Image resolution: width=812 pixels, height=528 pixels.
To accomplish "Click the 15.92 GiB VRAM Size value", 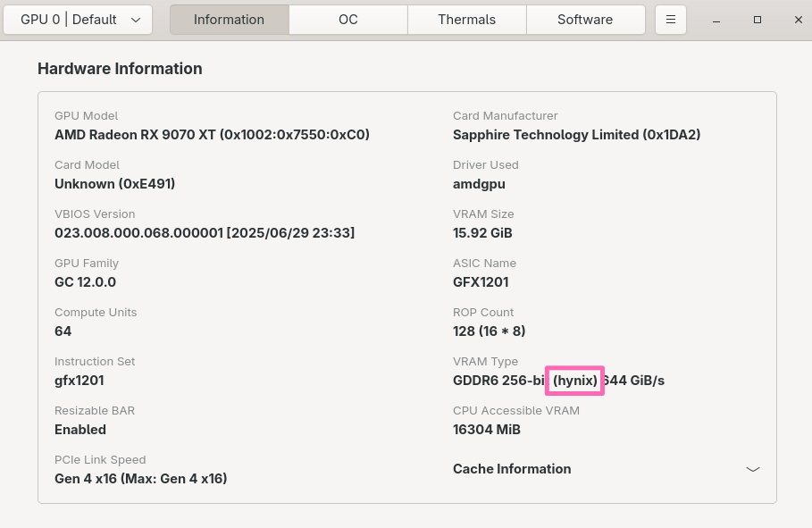I will tap(482, 232).
